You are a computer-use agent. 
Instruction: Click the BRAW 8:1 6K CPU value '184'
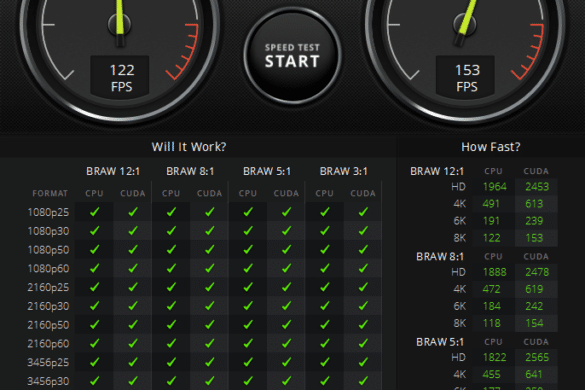point(492,306)
